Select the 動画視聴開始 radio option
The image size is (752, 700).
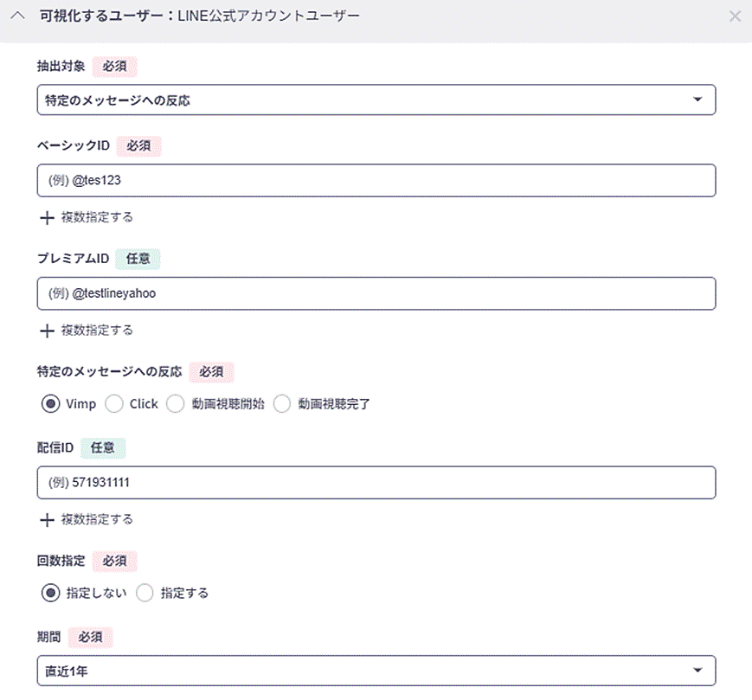click(176, 403)
